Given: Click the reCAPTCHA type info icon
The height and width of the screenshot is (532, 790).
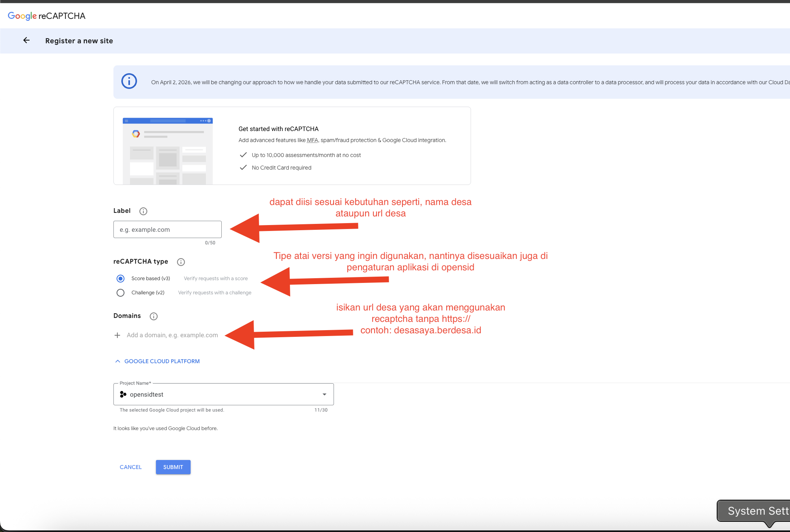Looking at the screenshot, I should [x=181, y=262].
